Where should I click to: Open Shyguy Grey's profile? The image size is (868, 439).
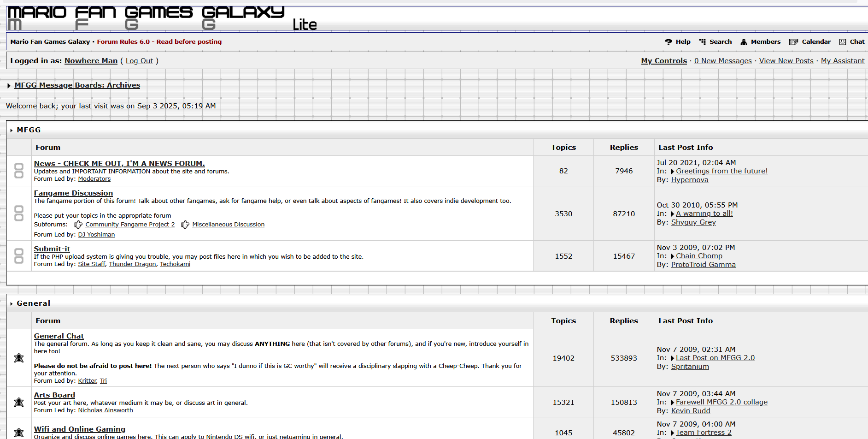[693, 222]
